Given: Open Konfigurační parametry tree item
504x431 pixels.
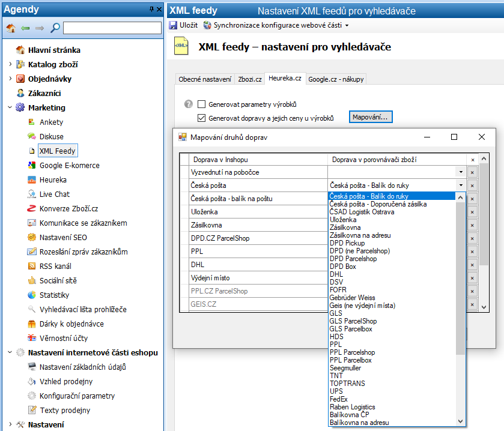Looking at the screenshot, I should point(77,396).
